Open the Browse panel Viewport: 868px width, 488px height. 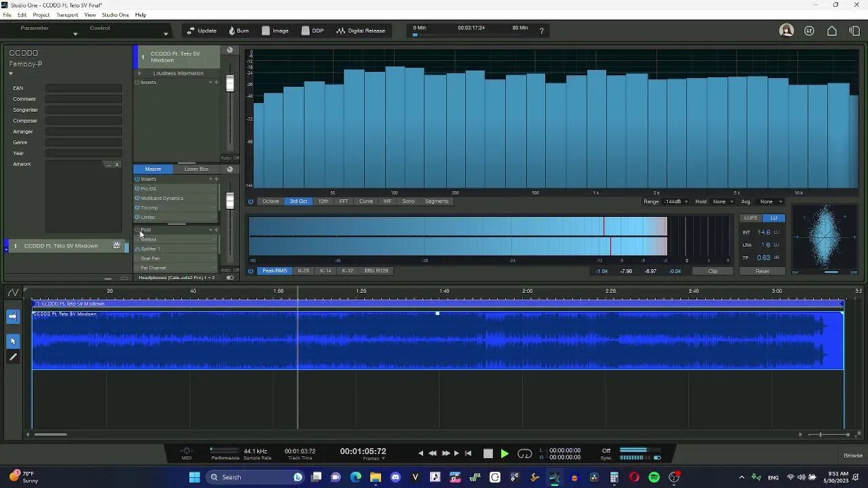tap(853, 455)
